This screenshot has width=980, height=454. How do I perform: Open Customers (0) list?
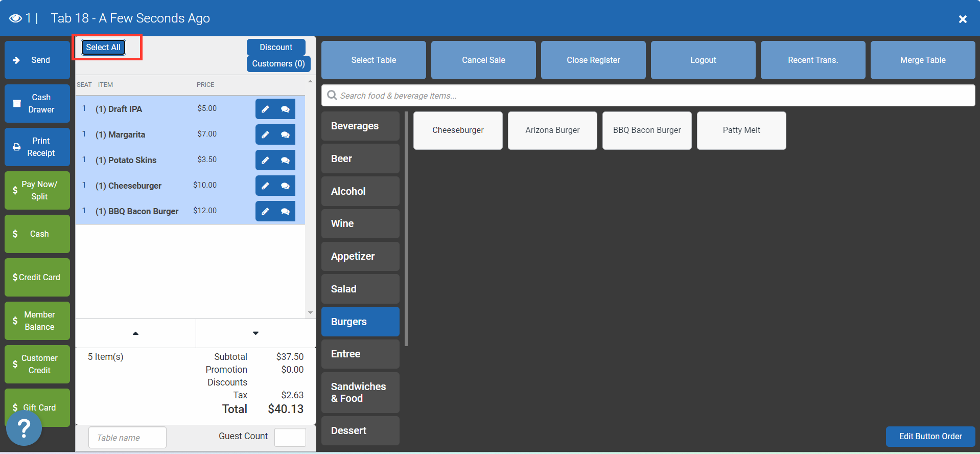pyautogui.click(x=278, y=63)
